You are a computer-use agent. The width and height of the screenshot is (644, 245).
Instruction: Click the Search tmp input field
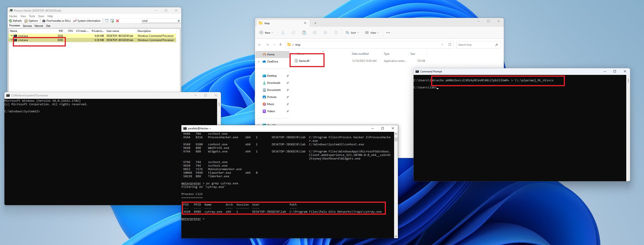[475, 45]
